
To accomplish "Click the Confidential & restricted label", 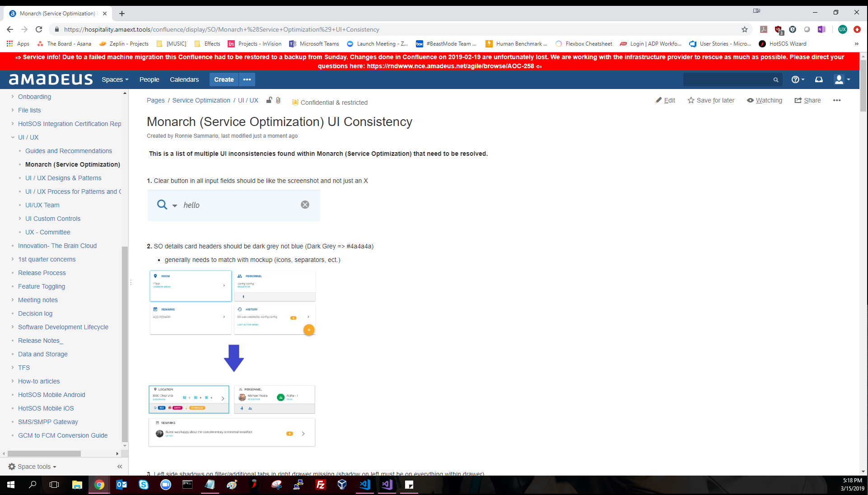I will (x=330, y=103).
